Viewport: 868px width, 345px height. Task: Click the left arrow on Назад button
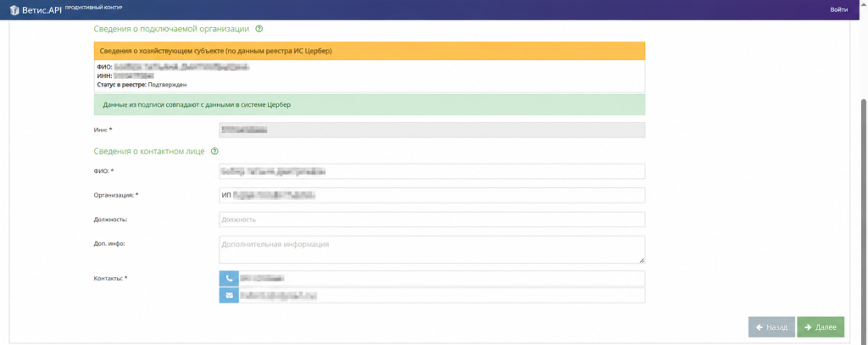(760, 327)
